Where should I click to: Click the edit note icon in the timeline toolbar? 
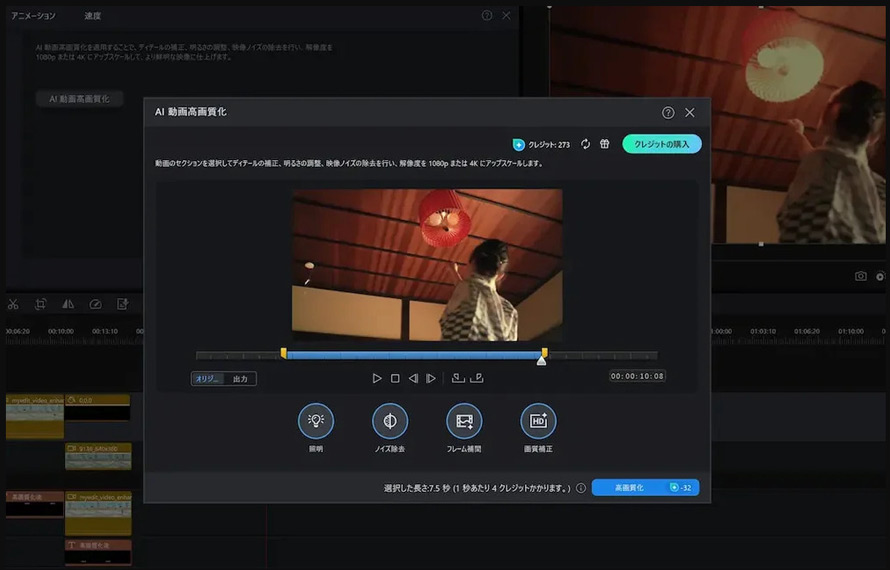[123, 304]
